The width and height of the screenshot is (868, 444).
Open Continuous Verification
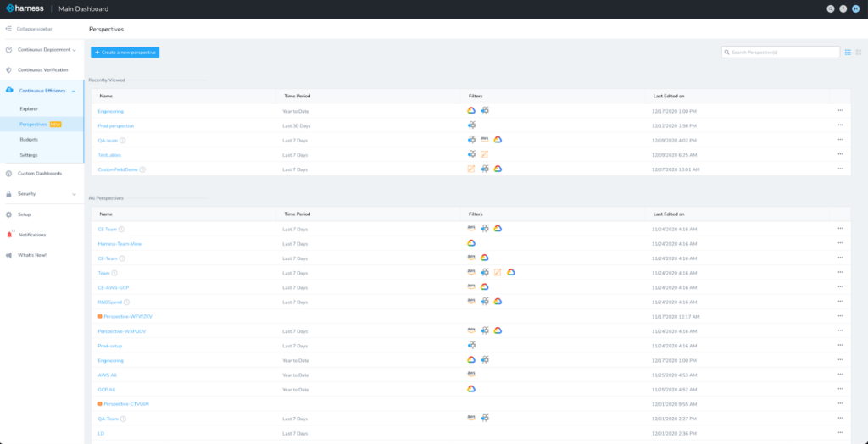42,70
